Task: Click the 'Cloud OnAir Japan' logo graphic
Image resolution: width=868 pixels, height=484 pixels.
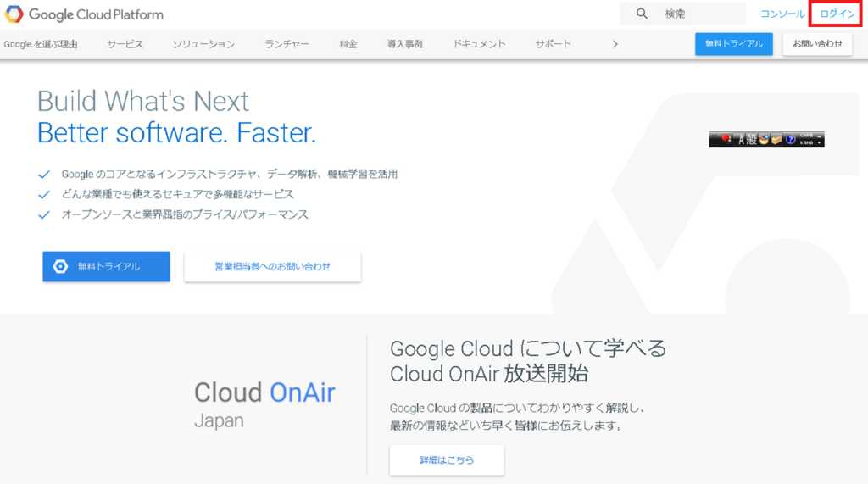Action: (264, 405)
